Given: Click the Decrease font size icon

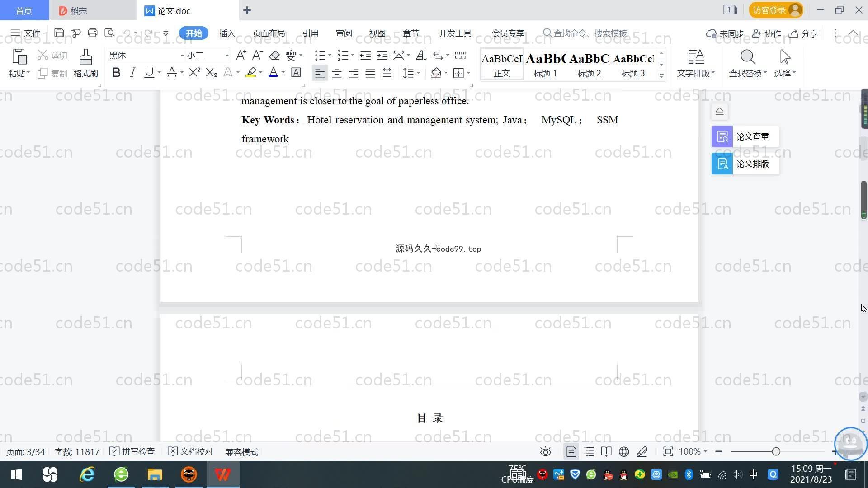Looking at the screenshot, I should click(x=257, y=56).
